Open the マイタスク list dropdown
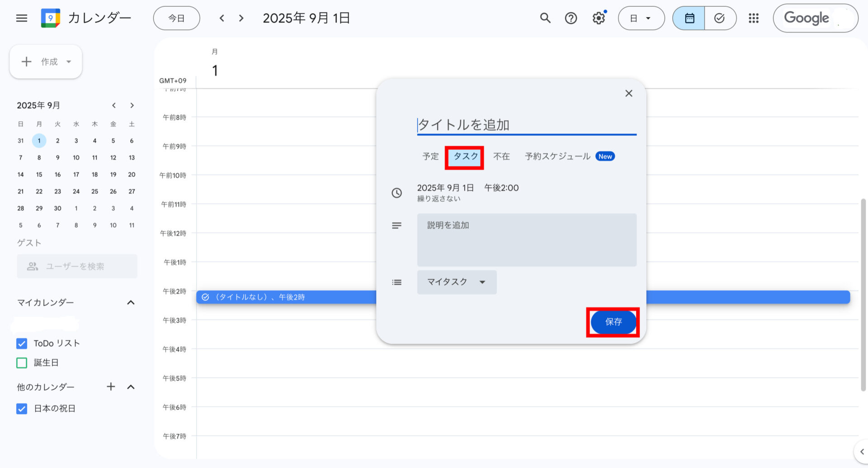Image resolution: width=868 pixels, height=468 pixels. [456, 282]
